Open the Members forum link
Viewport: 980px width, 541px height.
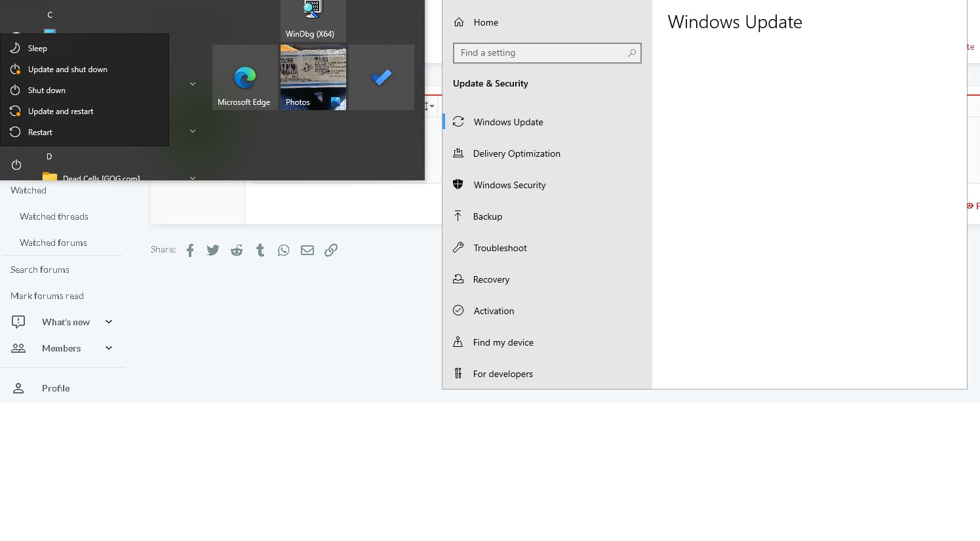tap(62, 349)
